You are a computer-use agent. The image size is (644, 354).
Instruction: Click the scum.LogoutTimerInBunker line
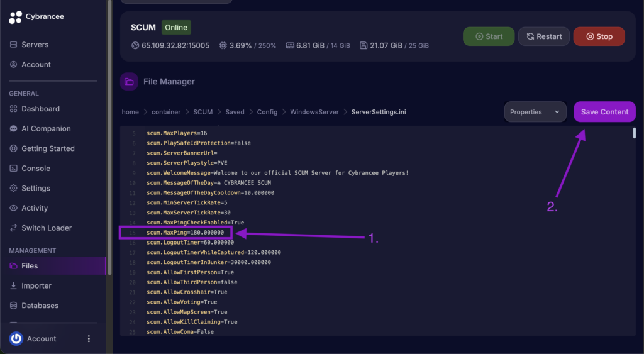(x=209, y=262)
